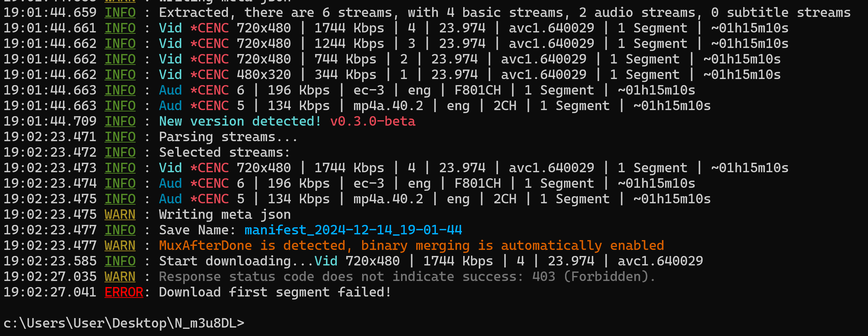This screenshot has height=336, width=868.
Task: Click the 744 Kbps bitrate value
Action: click(x=345, y=59)
